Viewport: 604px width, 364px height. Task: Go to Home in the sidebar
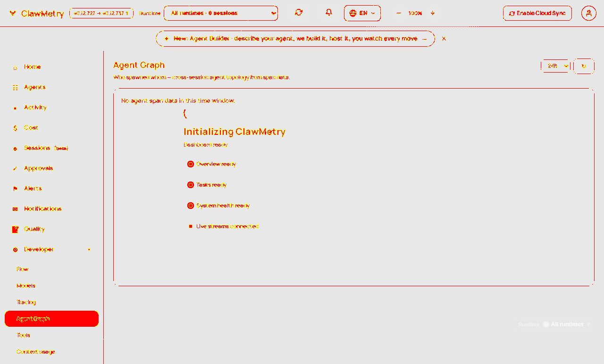51,67
